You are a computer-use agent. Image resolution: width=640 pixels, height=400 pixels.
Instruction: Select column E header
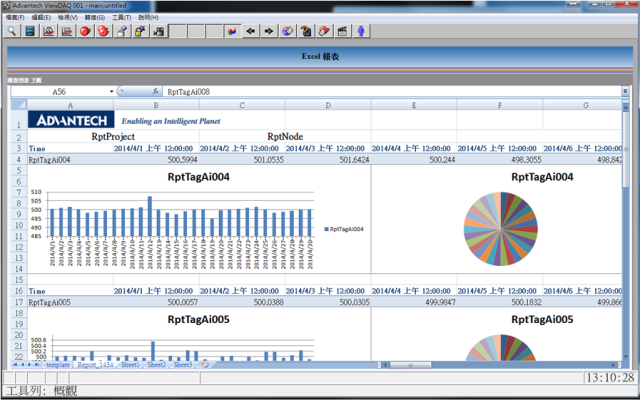pos(413,105)
